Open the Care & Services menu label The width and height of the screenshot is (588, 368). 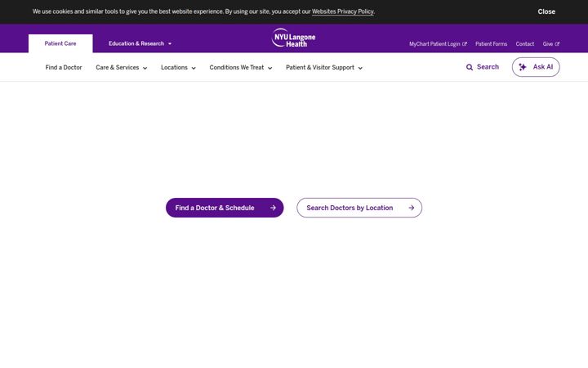click(x=118, y=68)
